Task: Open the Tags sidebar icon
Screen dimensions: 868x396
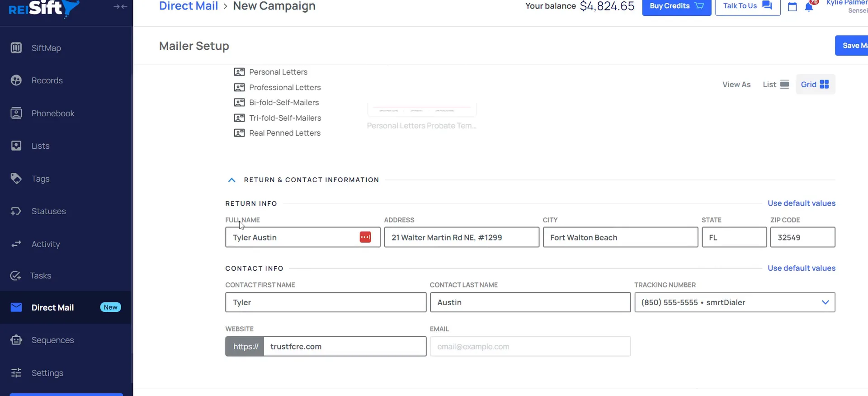Action: (16, 179)
